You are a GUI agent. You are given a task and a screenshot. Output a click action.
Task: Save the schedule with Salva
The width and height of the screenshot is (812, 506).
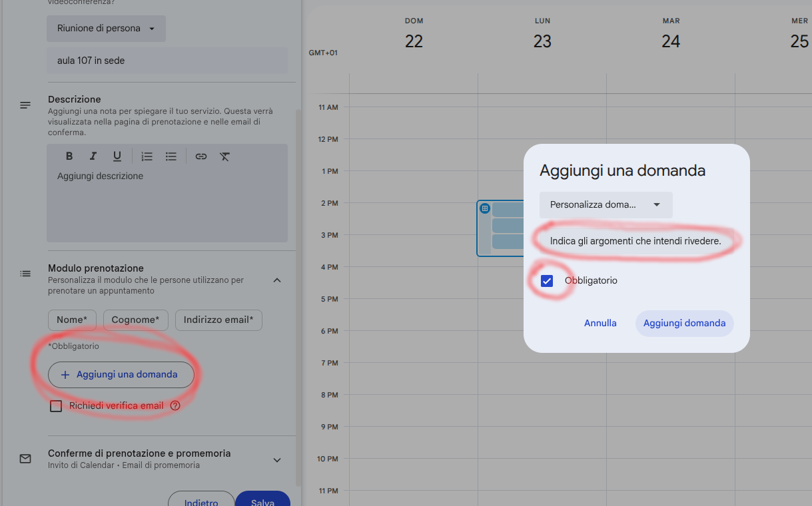263,499
